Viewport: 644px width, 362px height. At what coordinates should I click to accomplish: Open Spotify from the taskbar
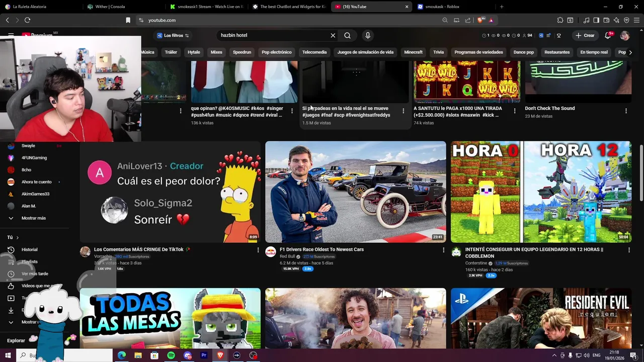pos(171,355)
